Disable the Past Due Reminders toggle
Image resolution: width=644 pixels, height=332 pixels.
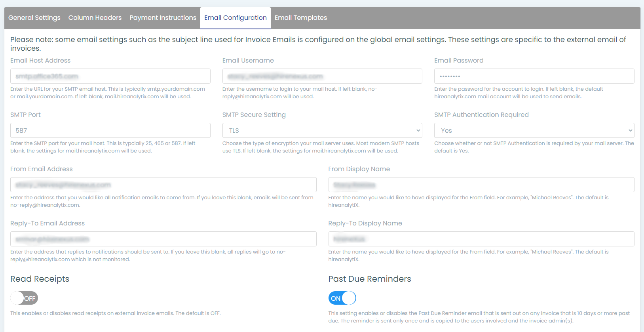tap(342, 298)
